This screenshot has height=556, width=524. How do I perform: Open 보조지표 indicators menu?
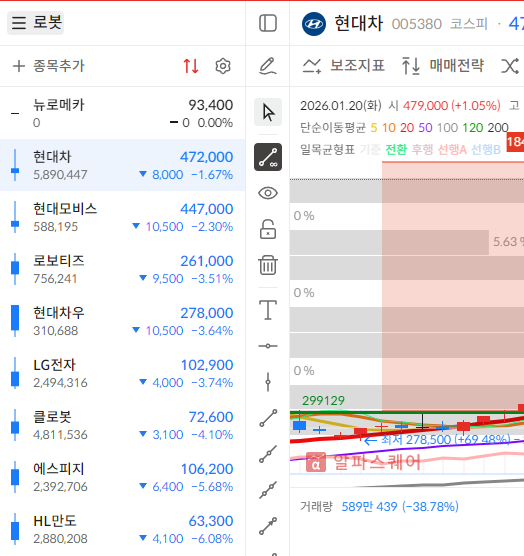(x=343, y=66)
